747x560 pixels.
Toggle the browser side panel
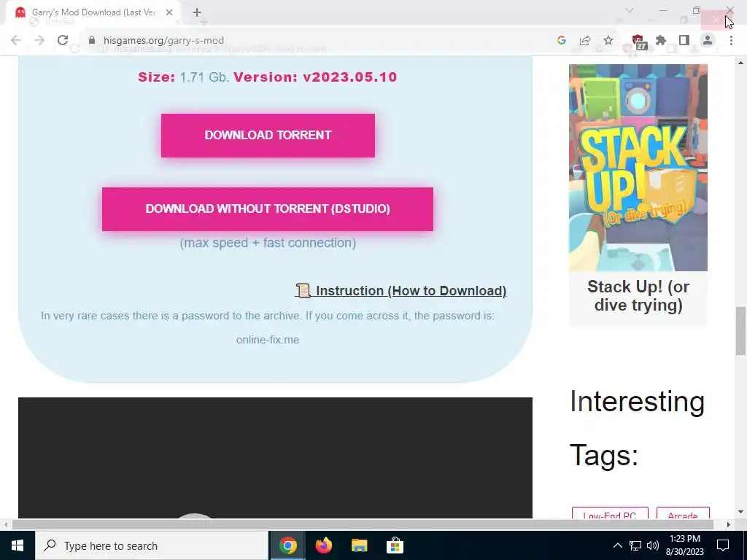(x=684, y=41)
